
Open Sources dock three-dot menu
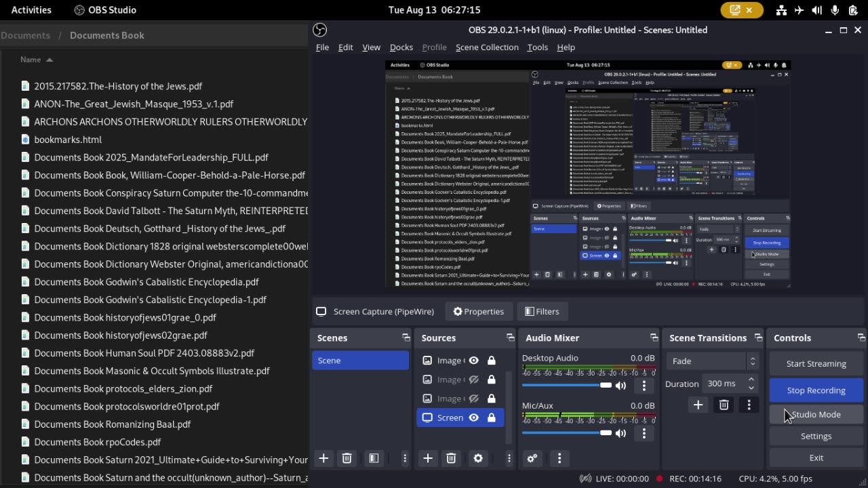[509, 458]
